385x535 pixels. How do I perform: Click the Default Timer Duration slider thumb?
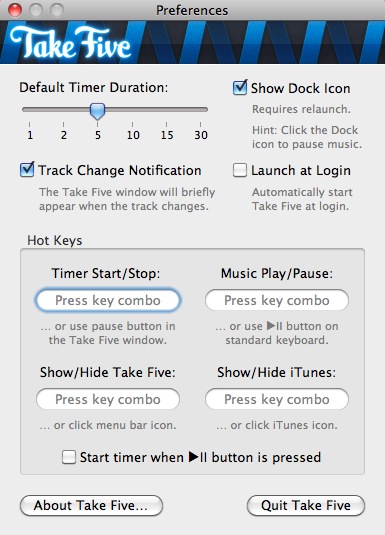(x=97, y=112)
